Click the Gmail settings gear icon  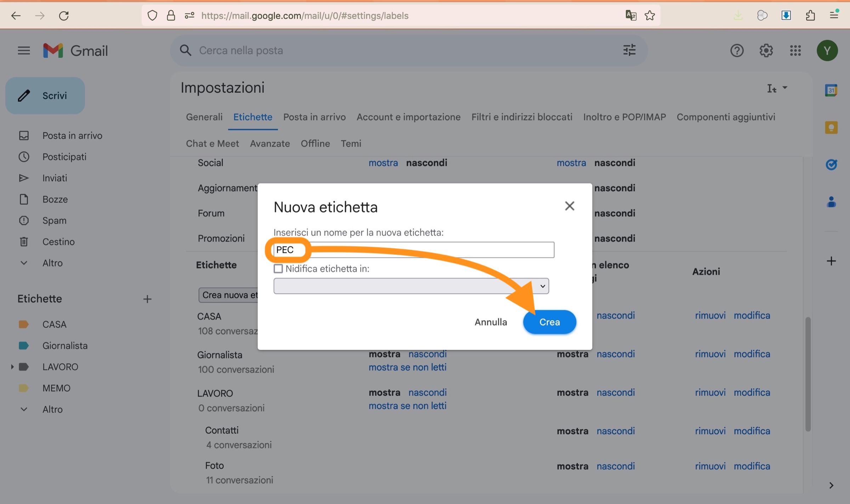(x=766, y=51)
